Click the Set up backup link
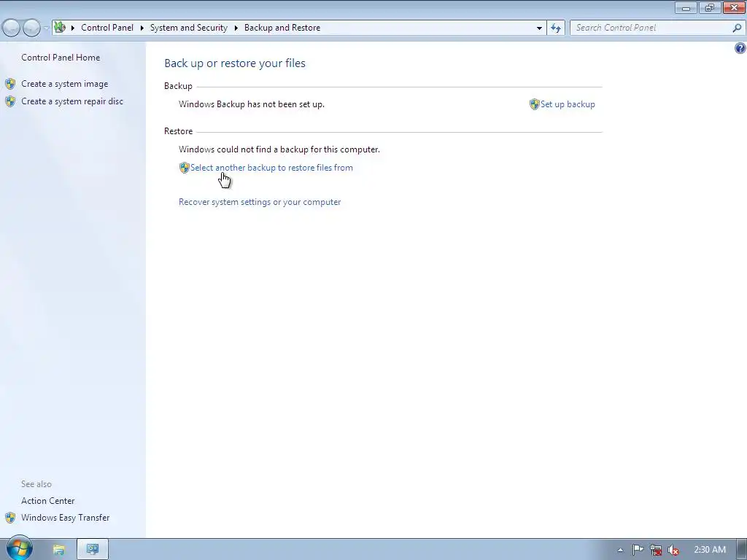747x560 pixels. tap(568, 104)
